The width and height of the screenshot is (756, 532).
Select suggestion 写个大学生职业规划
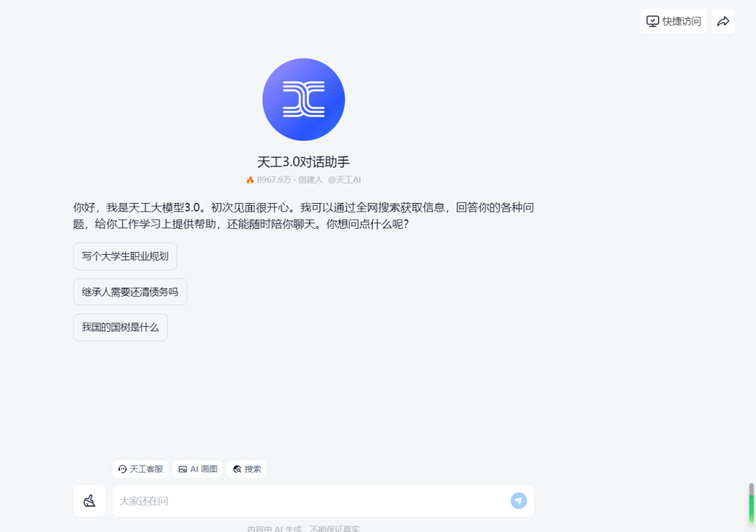pos(125,256)
